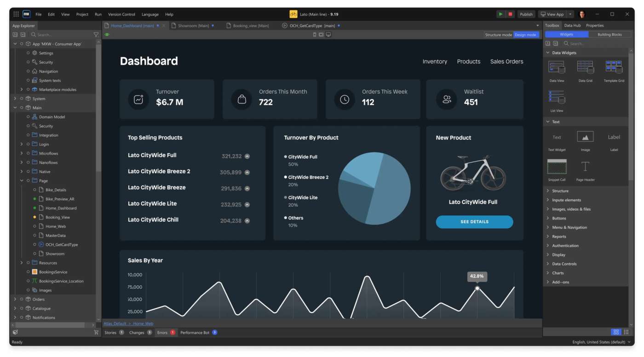Select the desktop device preview icon
Screen dimensions: 644x357
point(328,35)
